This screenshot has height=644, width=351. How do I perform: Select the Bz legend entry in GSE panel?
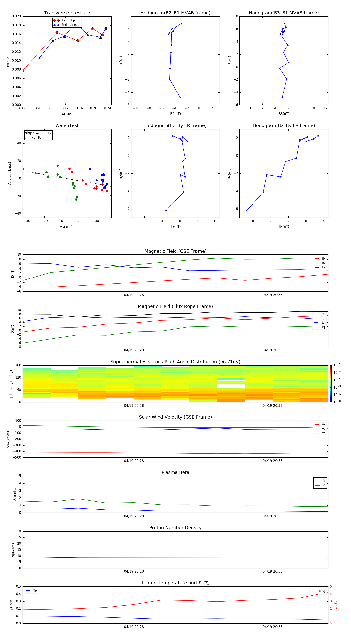320,267
